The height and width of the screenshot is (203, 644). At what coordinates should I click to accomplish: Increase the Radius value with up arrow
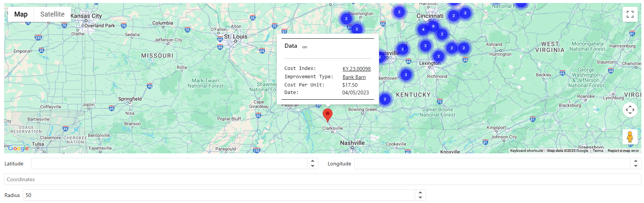click(x=420, y=193)
